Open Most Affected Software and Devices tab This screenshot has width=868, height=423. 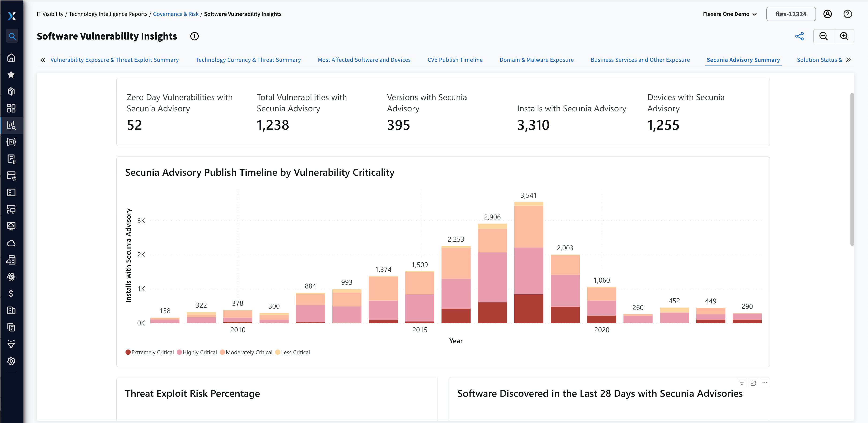(364, 60)
